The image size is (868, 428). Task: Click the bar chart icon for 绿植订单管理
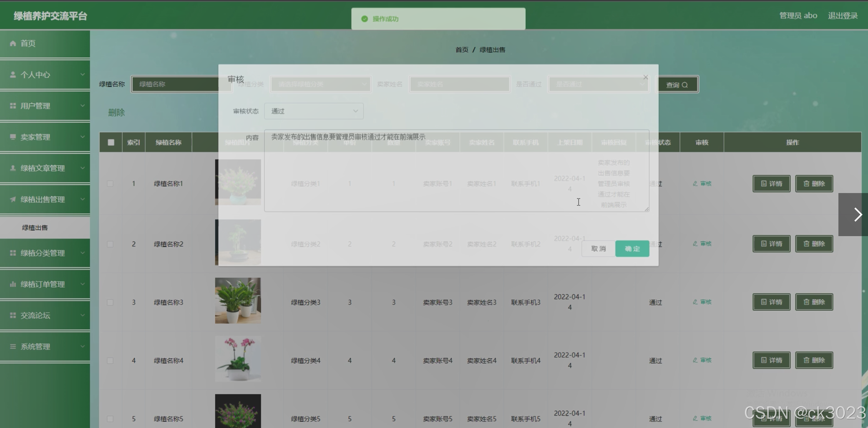(x=13, y=284)
